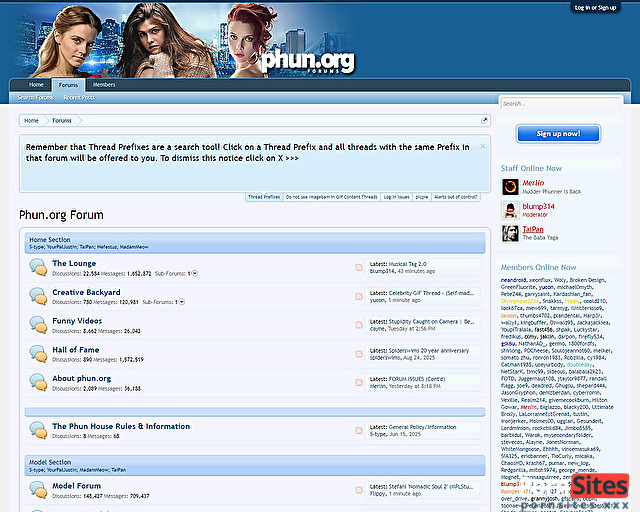Show the imagebam GIF content notice tab
The width and height of the screenshot is (640, 512).
pyautogui.click(x=331, y=197)
